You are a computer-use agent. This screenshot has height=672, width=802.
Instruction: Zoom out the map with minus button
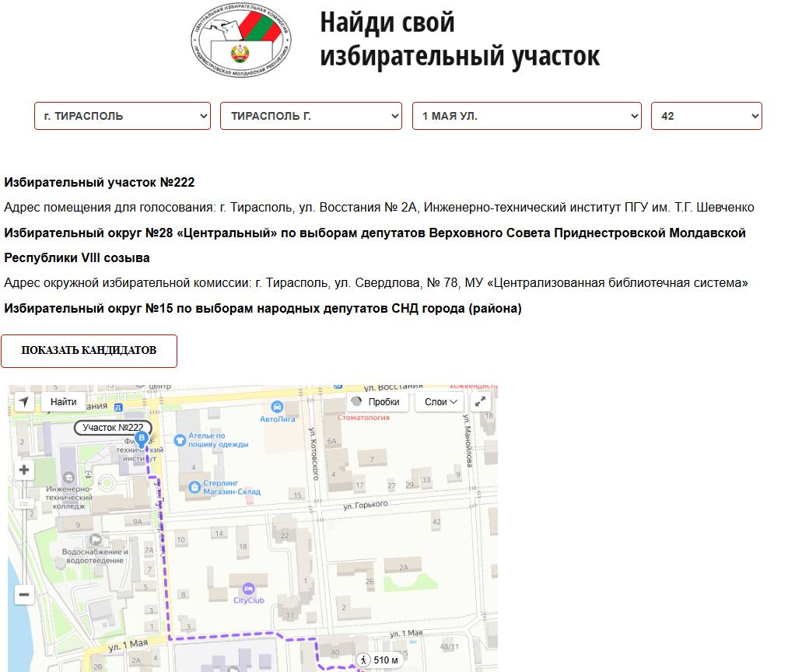[24, 595]
